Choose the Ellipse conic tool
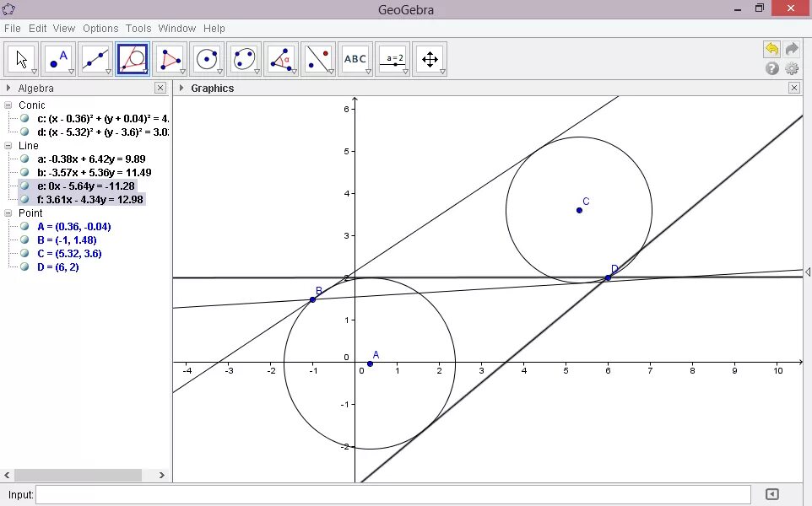This screenshot has width=812, height=506. tap(244, 59)
